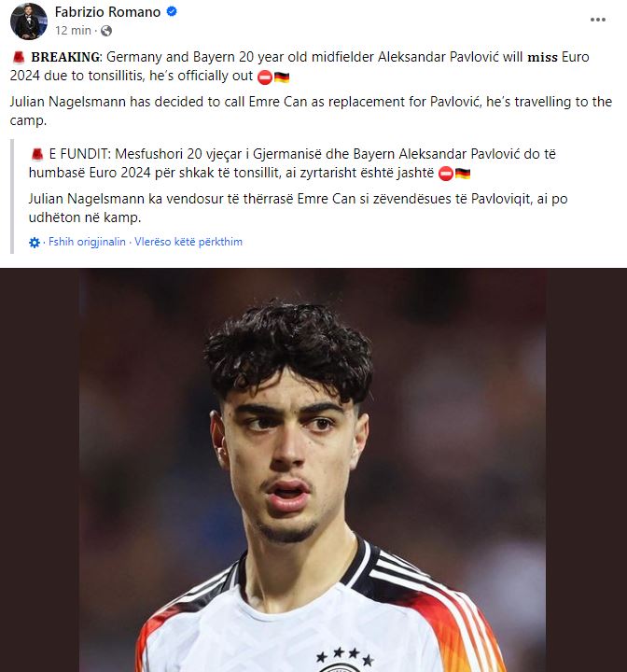
Task: Click the blue verified badge
Action: click(x=172, y=11)
